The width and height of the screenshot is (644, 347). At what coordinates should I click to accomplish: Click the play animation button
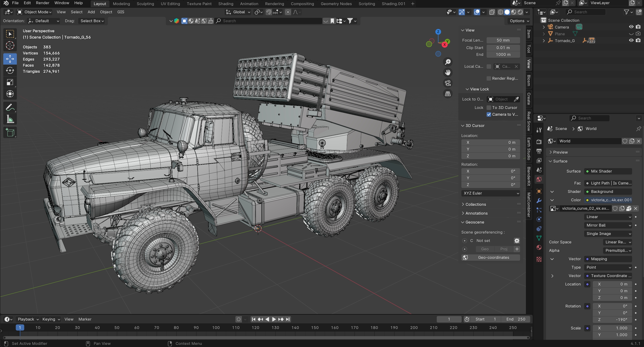pos(274,319)
